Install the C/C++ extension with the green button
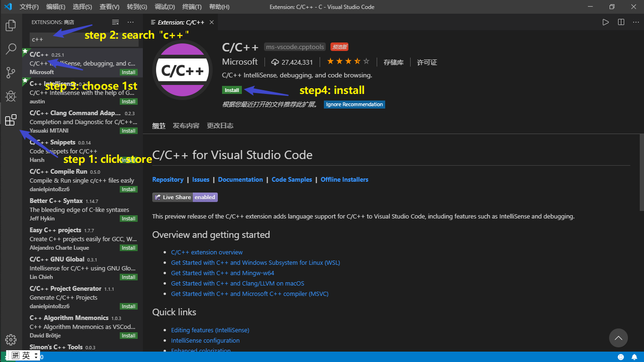Viewport: 644px width, 362px height. [x=231, y=90]
